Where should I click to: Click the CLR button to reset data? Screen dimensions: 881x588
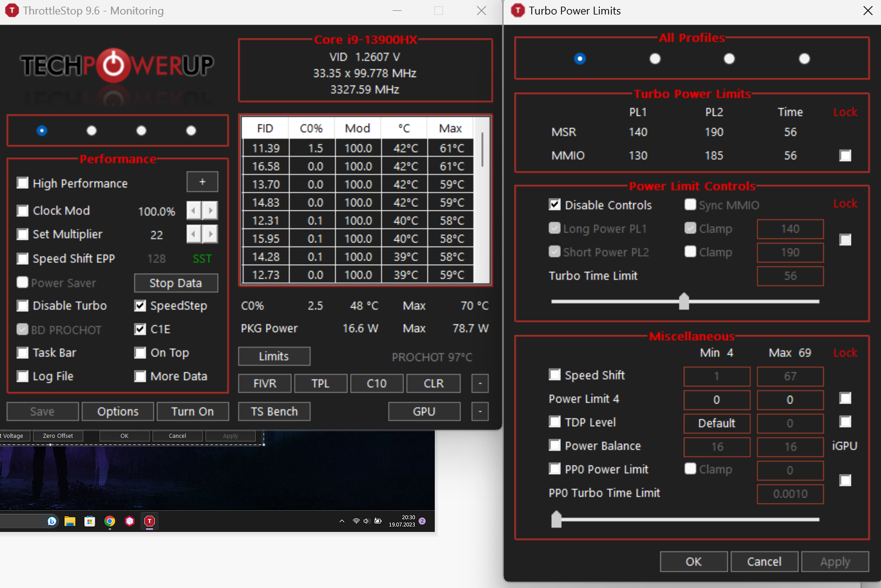pos(434,384)
